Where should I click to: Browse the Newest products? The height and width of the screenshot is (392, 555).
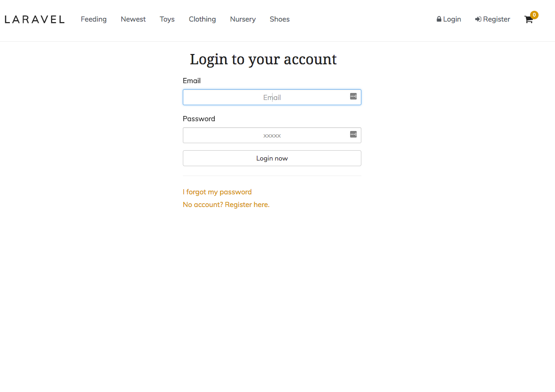[133, 19]
